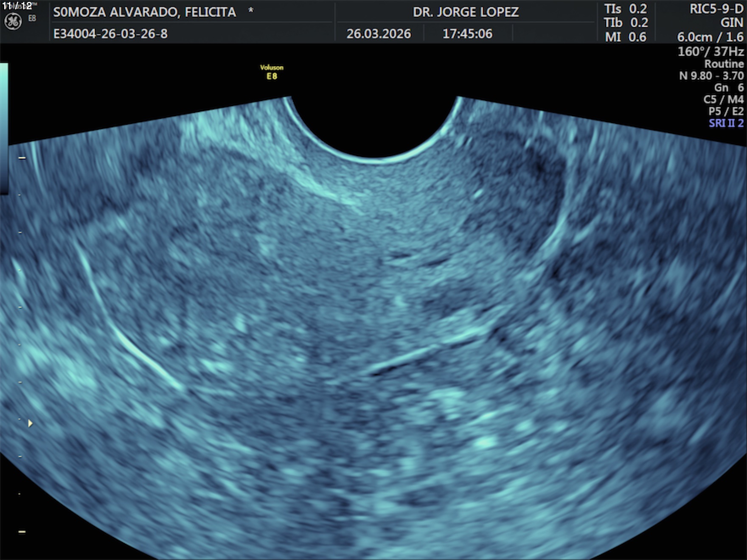The image size is (747, 560).
Task: Click the yellow focal zone triangle marker
Action: pos(30,423)
